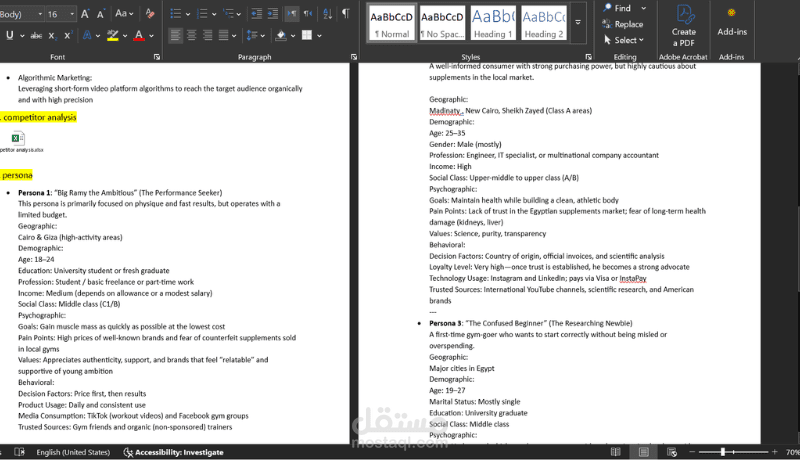Viewport: 800px width, 460px height.
Task: Sort the selected paragraphs
Action: coord(328,14)
